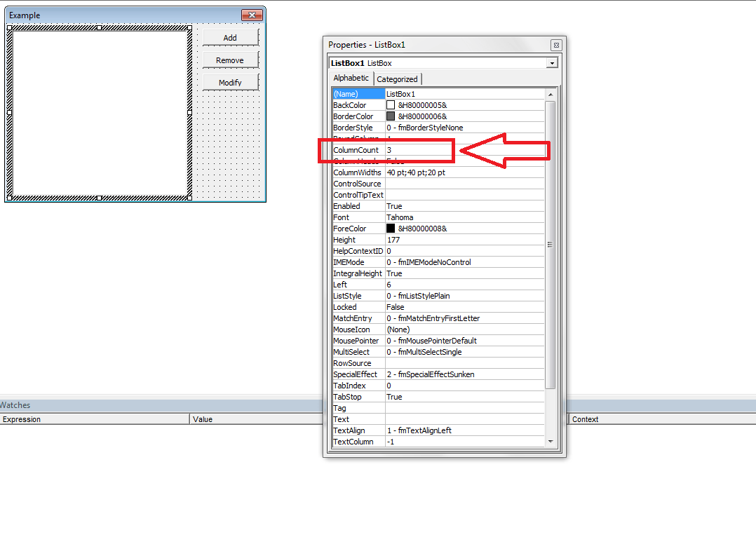Image resolution: width=756 pixels, height=544 pixels.
Task: Switch to the Categorized tab
Action: click(x=398, y=79)
